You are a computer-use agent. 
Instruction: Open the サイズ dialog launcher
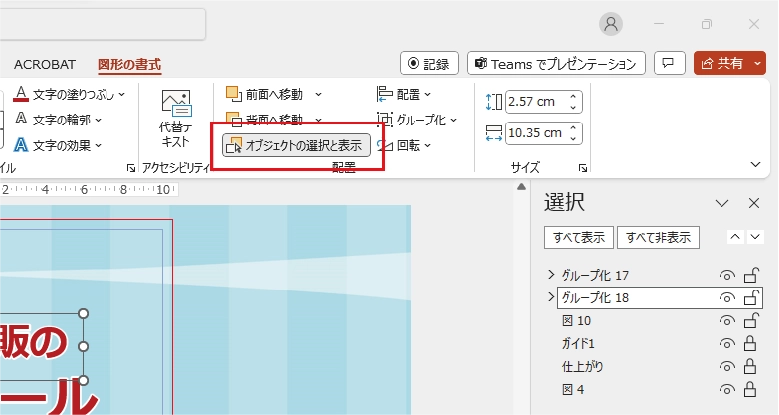click(583, 168)
